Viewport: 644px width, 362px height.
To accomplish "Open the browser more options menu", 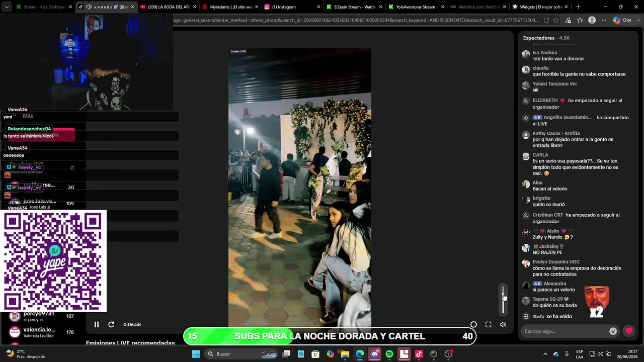I will click(604, 20).
